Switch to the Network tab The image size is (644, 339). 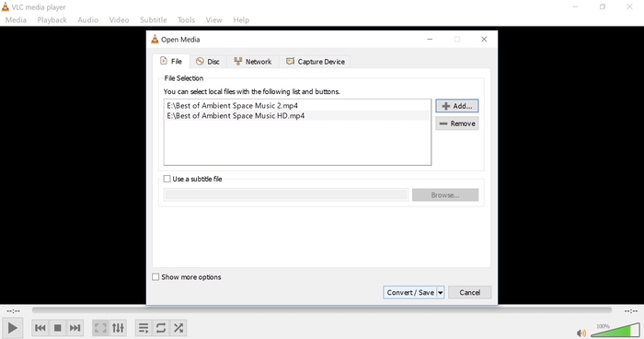point(253,62)
